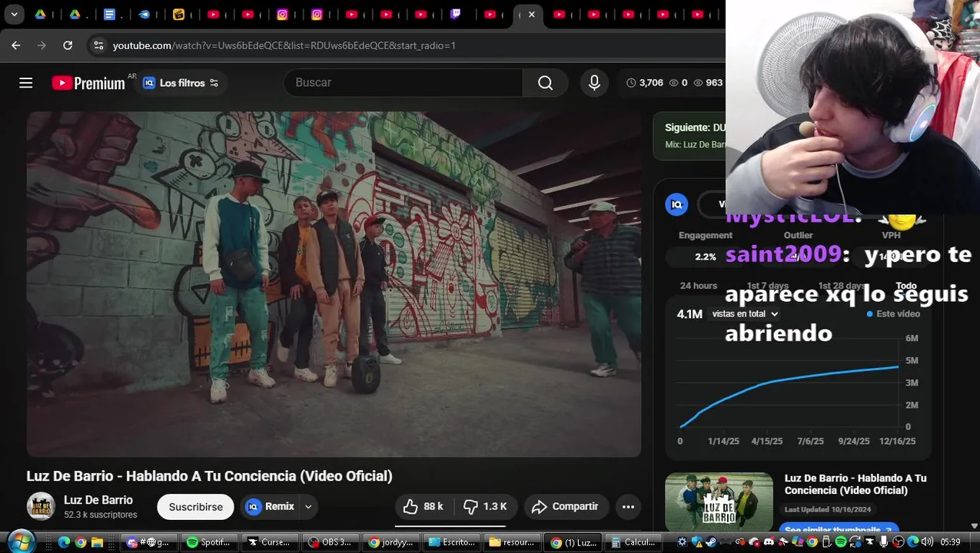The image size is (980, 553).
Task: Click the 'Este video' legend label
Action: [893, 314]
